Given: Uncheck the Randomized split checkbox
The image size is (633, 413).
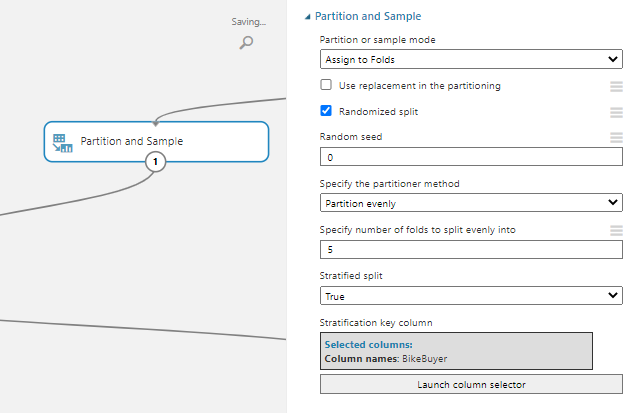Looking at the screenshot, I should [x=326, y=111].
